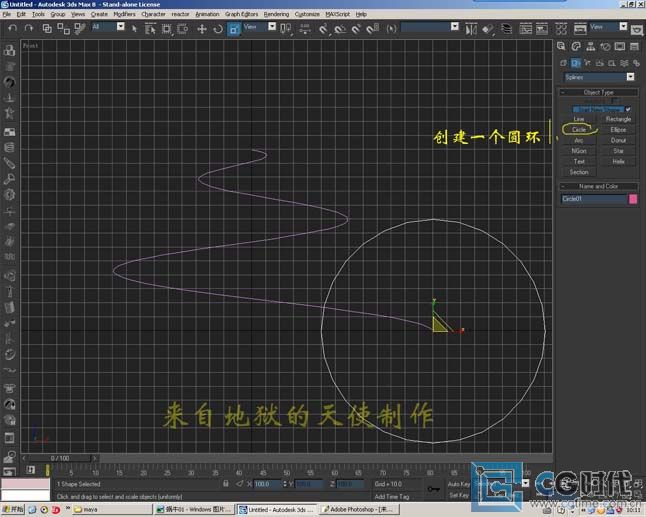The height and width of the screenshot is (517, 646).
Task: Click the Ellipse spline button
Action: (618, 130)
